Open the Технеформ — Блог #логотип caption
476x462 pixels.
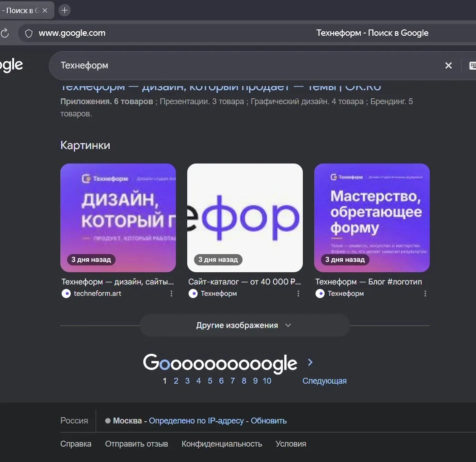point(369,282)
